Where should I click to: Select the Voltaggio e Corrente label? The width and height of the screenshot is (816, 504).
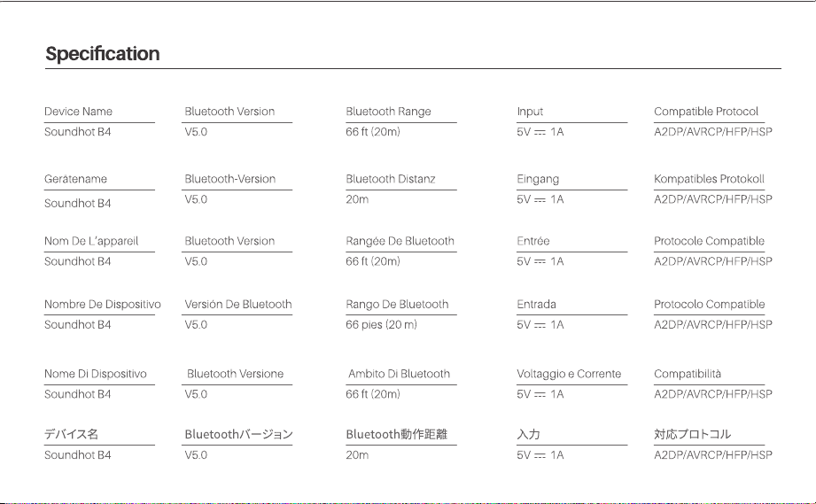[x=569, y=374]
